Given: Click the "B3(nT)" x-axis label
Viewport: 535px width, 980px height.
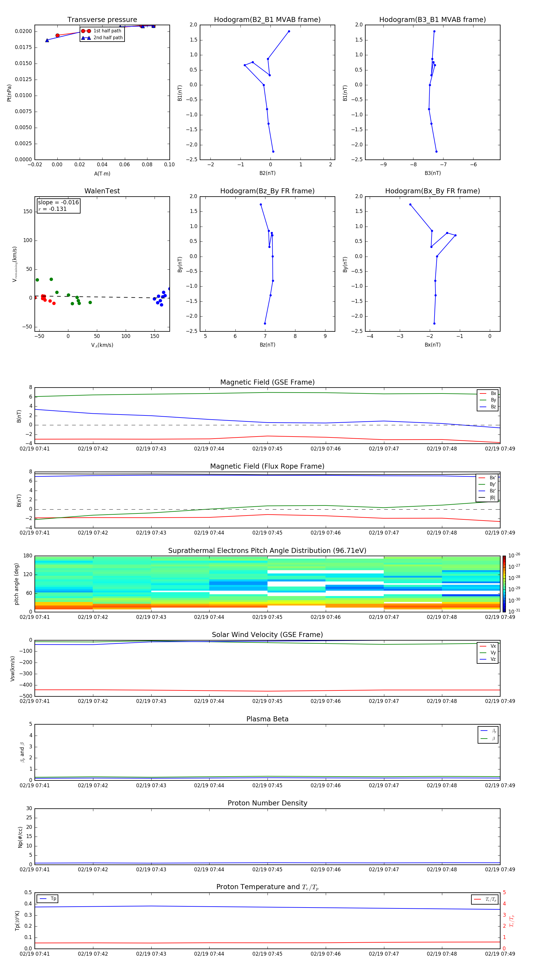Looking at the screenshot, I should (432, 173).
